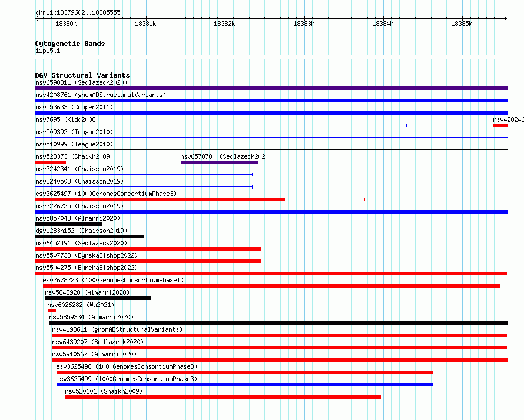Screen dimensions: 524x420
Task: Click the blue bar of esv3625499
Action: click(245, 385)
